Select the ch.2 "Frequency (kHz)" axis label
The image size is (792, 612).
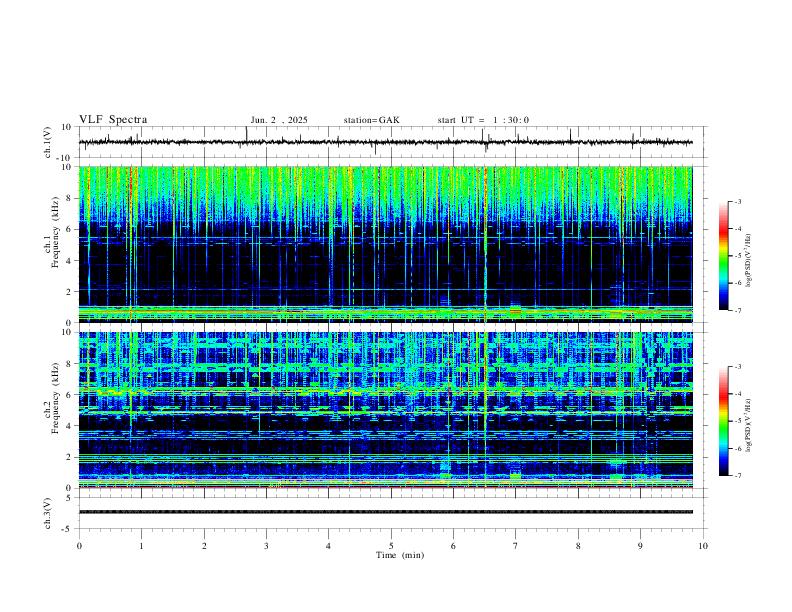point(56,396)
